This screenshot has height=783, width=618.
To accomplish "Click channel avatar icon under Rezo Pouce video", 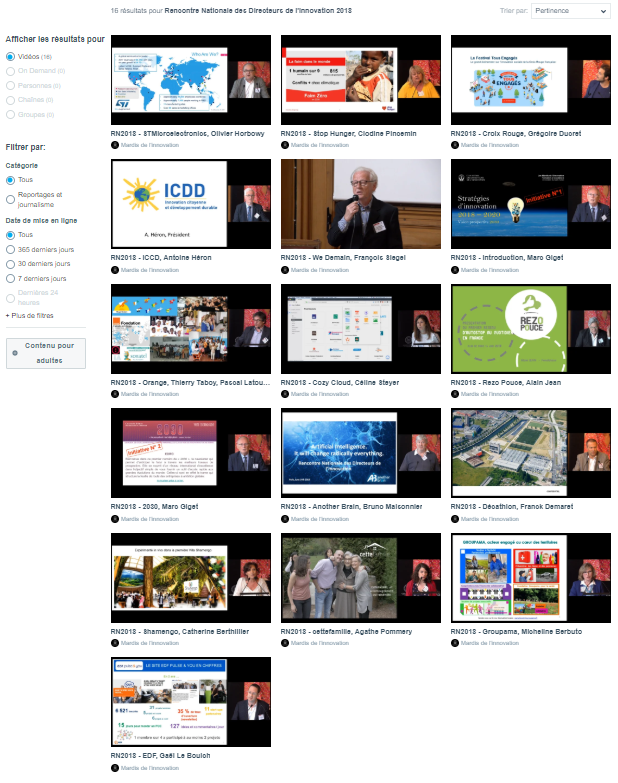I will pos(455,394).
